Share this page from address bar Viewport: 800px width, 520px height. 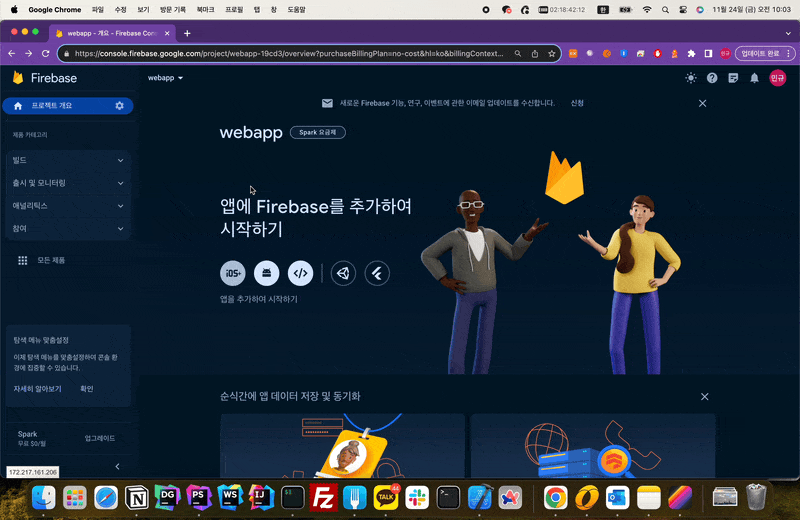(x=535, y=54)
